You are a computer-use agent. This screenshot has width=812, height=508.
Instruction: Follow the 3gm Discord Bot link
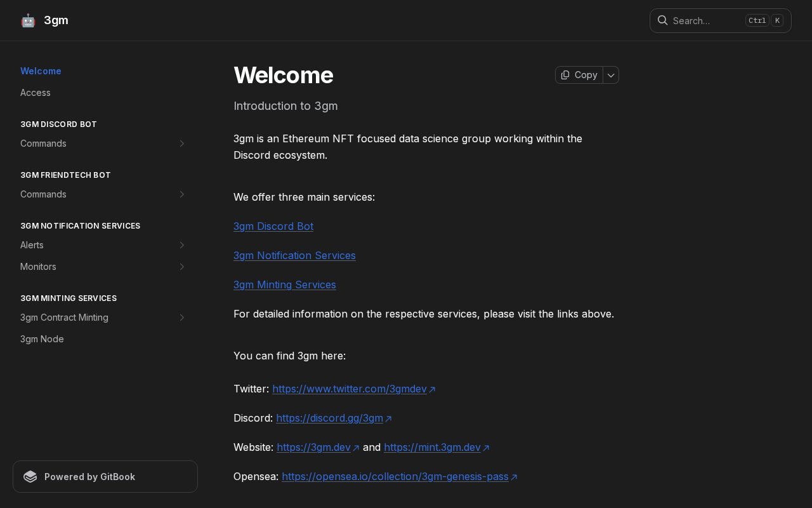pyautogui.click(x=273, y=226)
